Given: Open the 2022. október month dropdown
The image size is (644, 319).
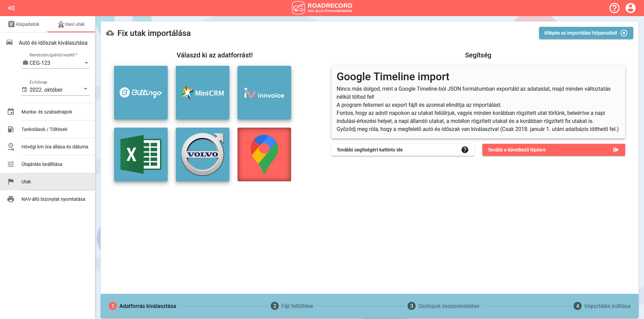Looking at the screenshot, I should pyautogui.click(x=55, y=90).
